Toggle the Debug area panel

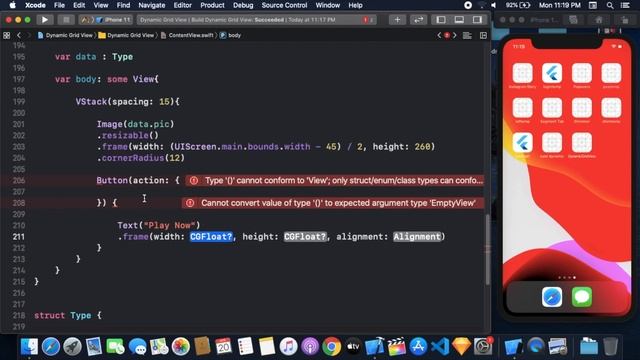click(459, 20)
